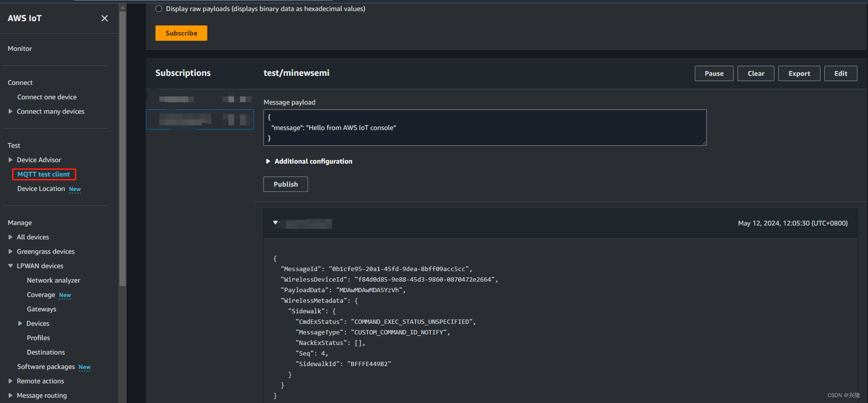Click the MessageType CUSTOM_COMMAND_ID_NOTIFY line
This screenshot has height=403, width=868.
373,332
